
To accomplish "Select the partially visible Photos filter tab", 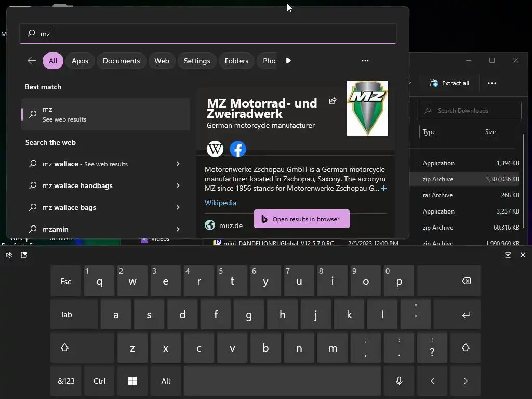I will click(x=268, y=61).
